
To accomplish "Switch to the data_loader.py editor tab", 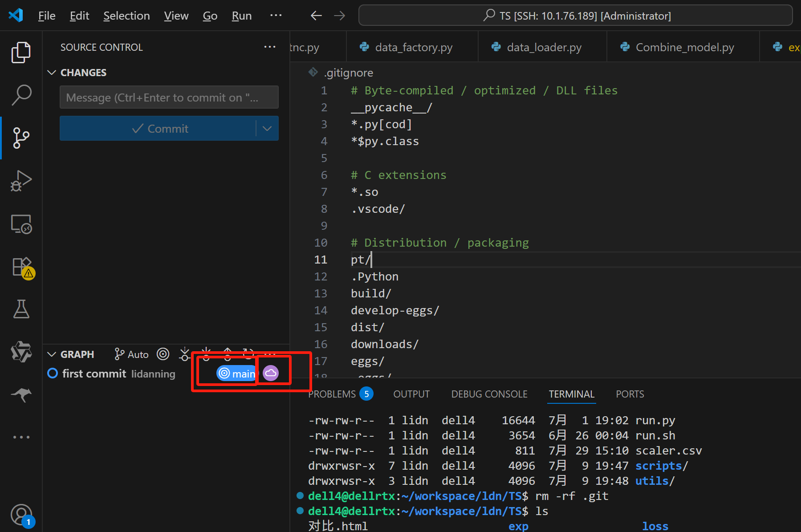I will click(x=542, y=47).
